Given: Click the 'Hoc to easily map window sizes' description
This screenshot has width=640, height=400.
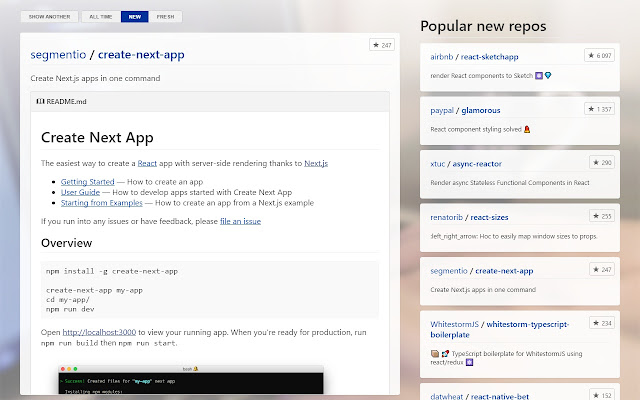Looking at the screenshot, I should coord(514,236).
